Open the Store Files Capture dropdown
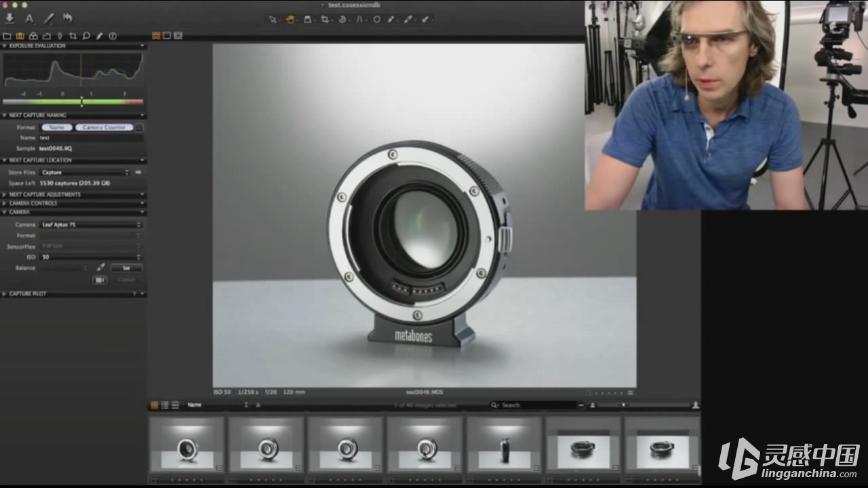Image resolution: width=868 pixels, height=488 pixels. (85, 172)
